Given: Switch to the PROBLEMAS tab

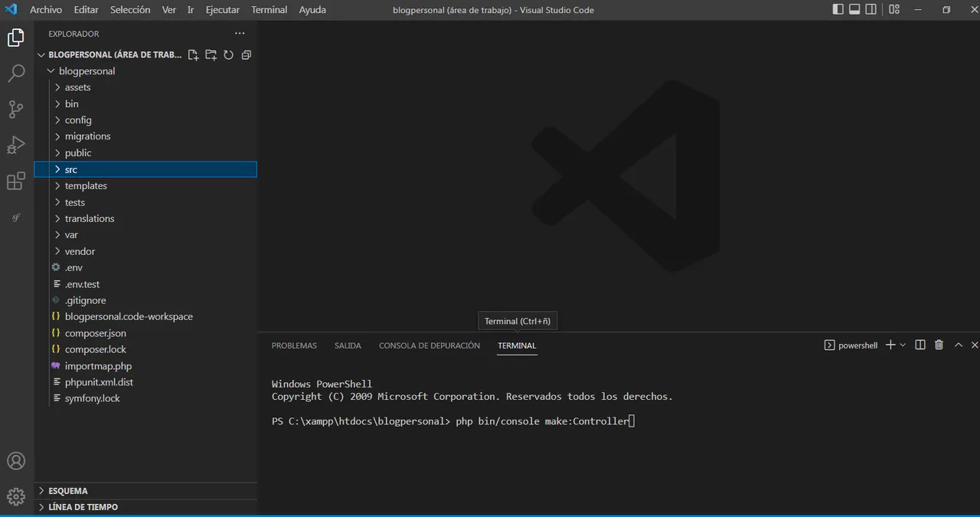Looking at the screenshot, I should [x=294, y=345].
